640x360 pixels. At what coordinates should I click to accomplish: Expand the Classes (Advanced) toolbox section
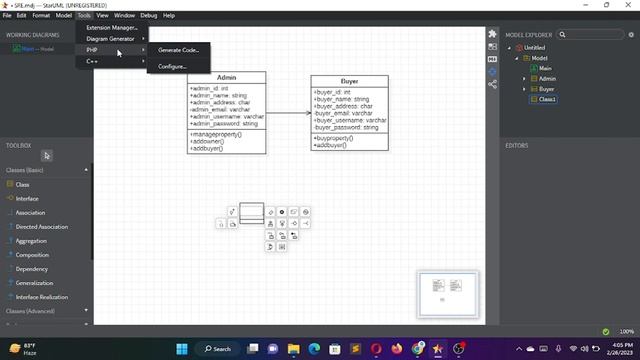86,311
